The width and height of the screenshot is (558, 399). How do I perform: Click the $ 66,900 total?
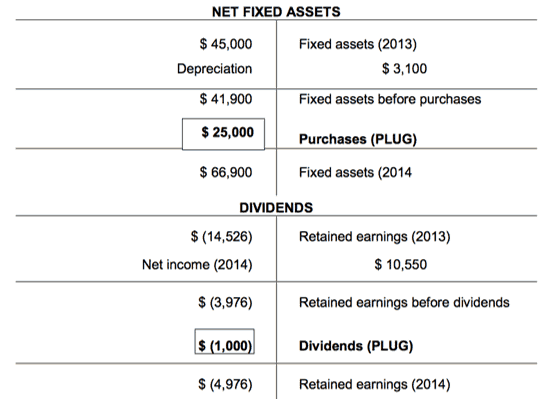pyautogui.click(x=226, y=172)
